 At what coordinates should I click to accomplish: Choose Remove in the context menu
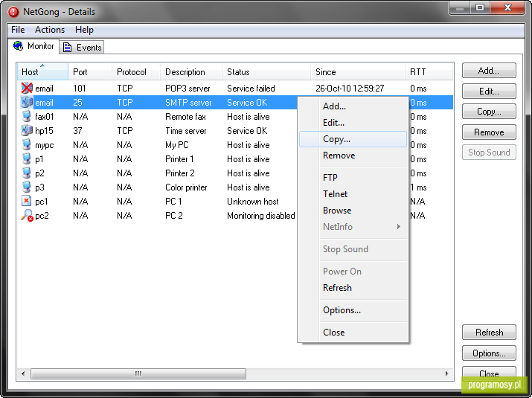353,155
